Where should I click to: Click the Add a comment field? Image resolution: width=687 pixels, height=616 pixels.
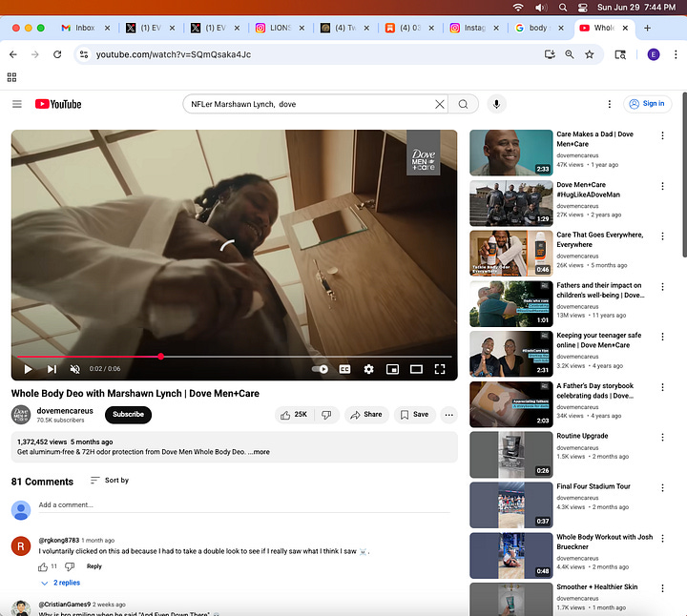pos(244,505)
